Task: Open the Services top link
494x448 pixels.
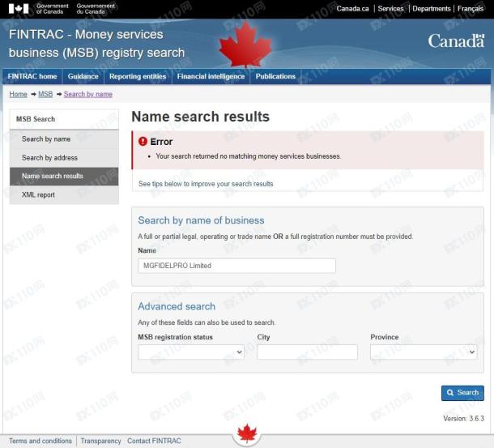Action: click(x=390, y=9)
